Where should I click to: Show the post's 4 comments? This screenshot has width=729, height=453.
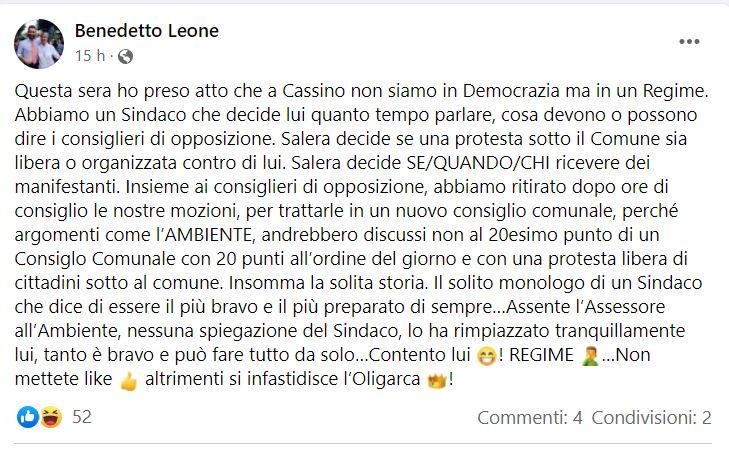(529, 418)
